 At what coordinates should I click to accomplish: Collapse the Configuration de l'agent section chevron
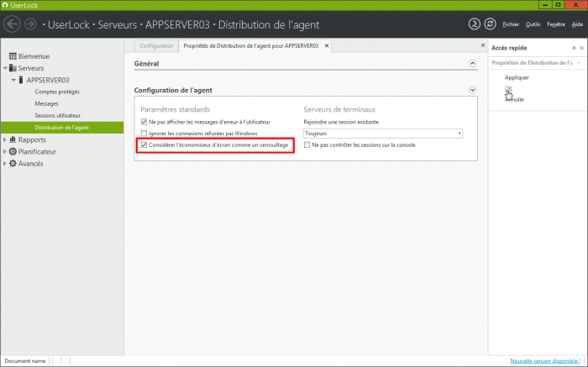472,90
